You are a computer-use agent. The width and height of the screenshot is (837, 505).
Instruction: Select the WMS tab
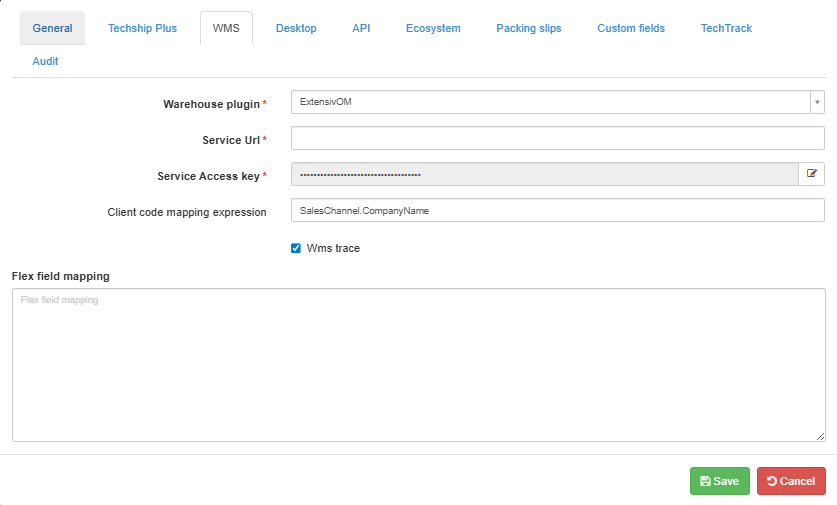tap(226, 28)
